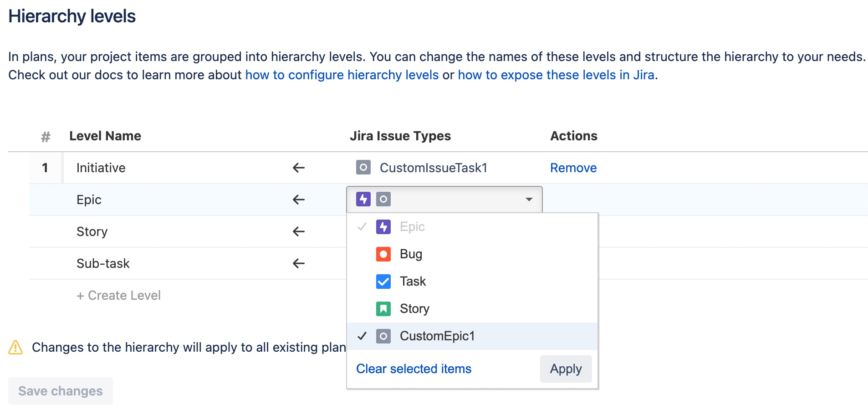Click the blue Task icon in list

pos(383,282)
